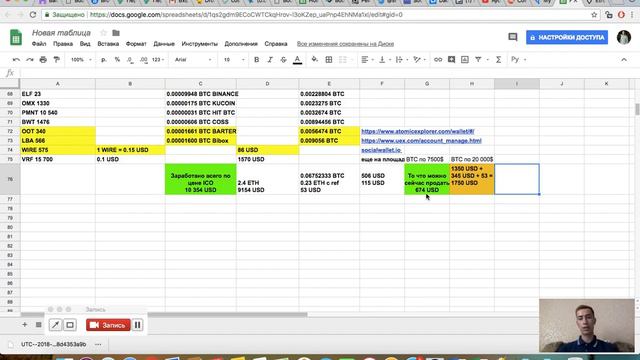
Task: Open the Справка menu
Action: pyautogui.click(x=276, y=44)
